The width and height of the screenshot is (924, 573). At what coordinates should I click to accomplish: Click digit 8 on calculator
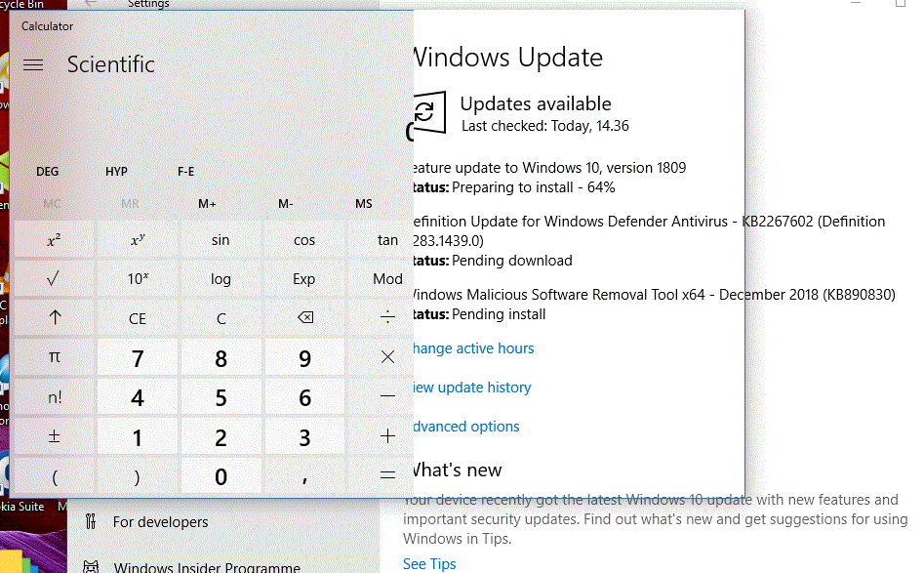tap(221, 357)
